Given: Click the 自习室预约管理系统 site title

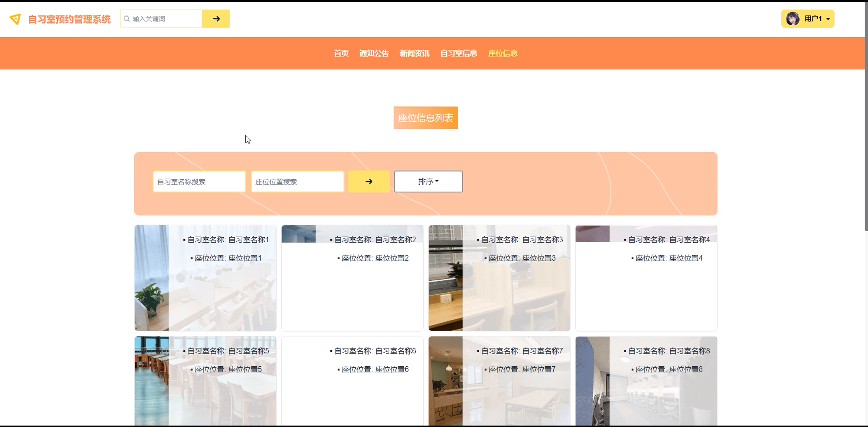Looking at the screenshot, I should 69,19.
